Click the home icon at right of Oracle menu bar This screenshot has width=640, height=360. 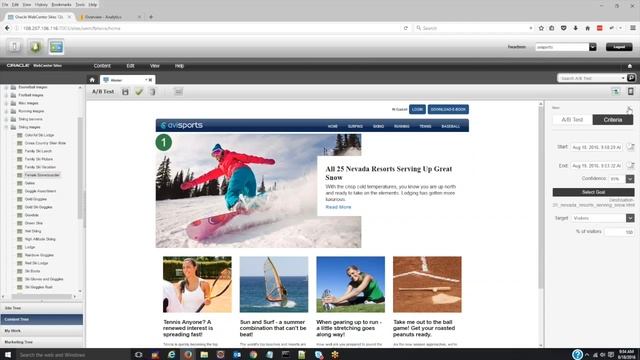(630, 66)
